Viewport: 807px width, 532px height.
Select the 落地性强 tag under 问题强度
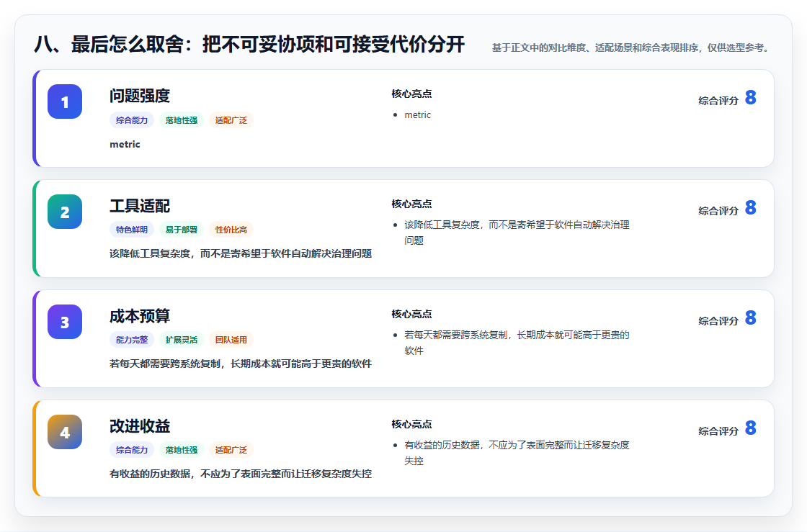(181, 120)
